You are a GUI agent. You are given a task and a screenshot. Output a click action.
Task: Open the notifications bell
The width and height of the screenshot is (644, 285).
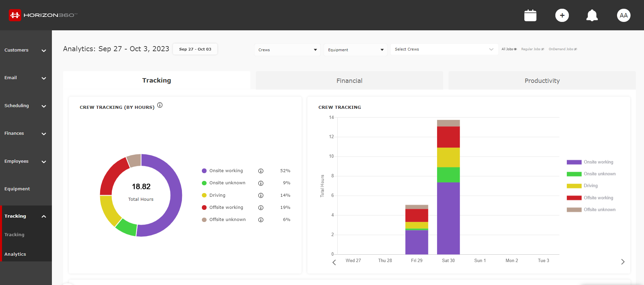(592, 15)
